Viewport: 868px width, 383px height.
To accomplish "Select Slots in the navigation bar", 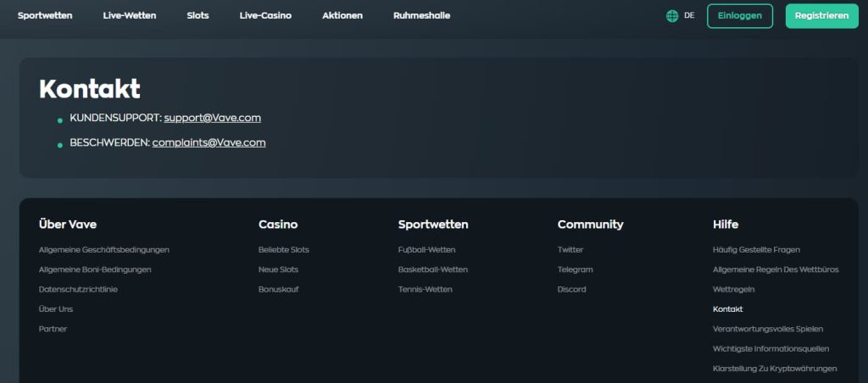I will click(x=198, y=16).
